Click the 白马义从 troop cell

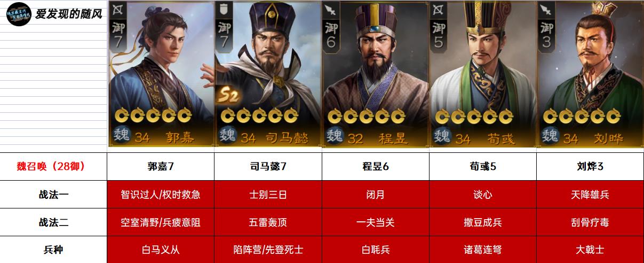(161, 250)
